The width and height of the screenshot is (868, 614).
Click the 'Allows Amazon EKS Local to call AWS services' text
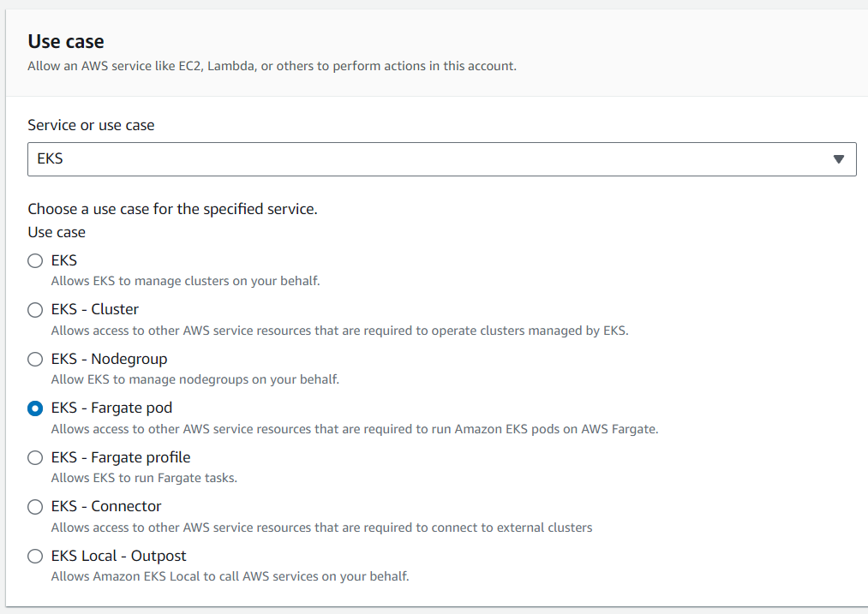(230, 576)
